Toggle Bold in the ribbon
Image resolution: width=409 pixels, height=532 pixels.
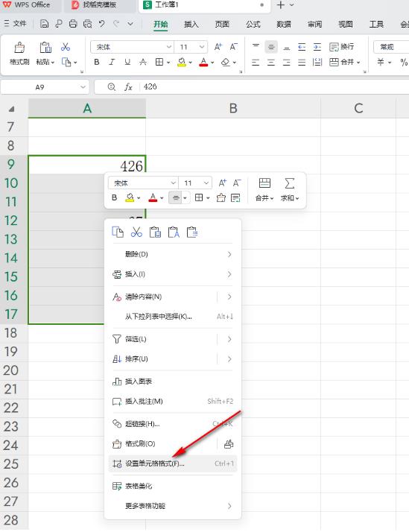click(x=97, y=62)
